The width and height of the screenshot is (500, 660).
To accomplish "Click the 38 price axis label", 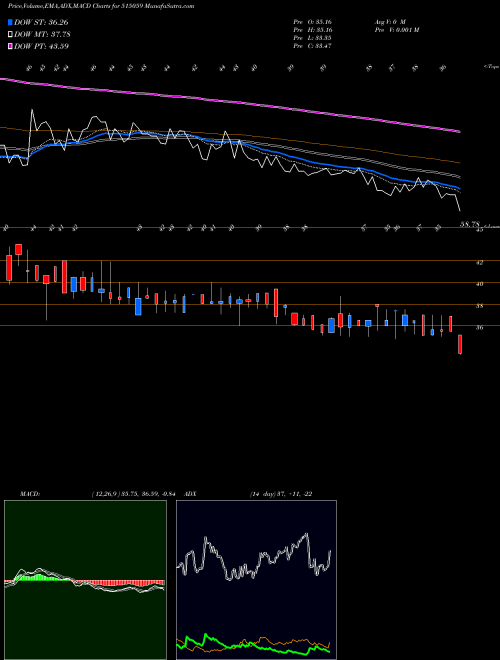I will click(479, 306).
